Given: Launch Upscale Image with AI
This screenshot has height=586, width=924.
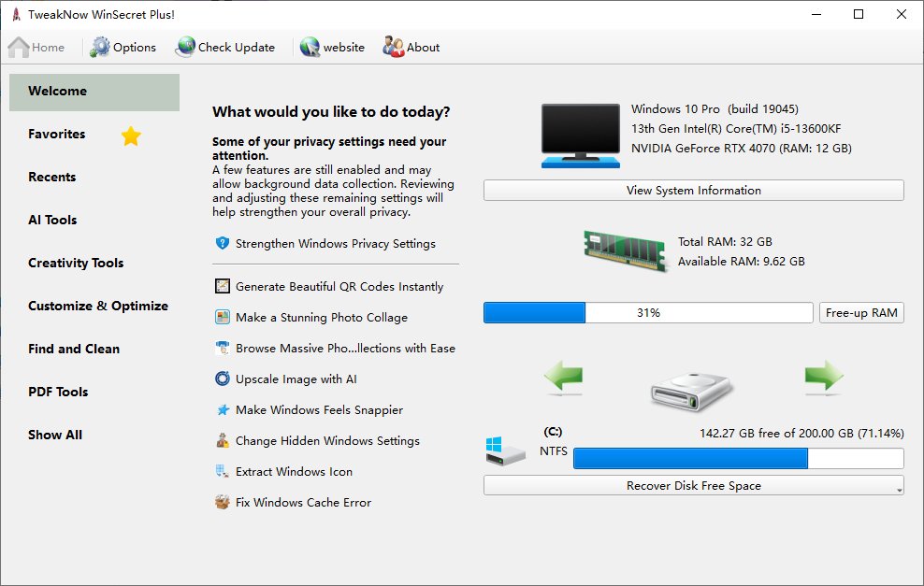Looking at the screenshot, I should point(296,379).
